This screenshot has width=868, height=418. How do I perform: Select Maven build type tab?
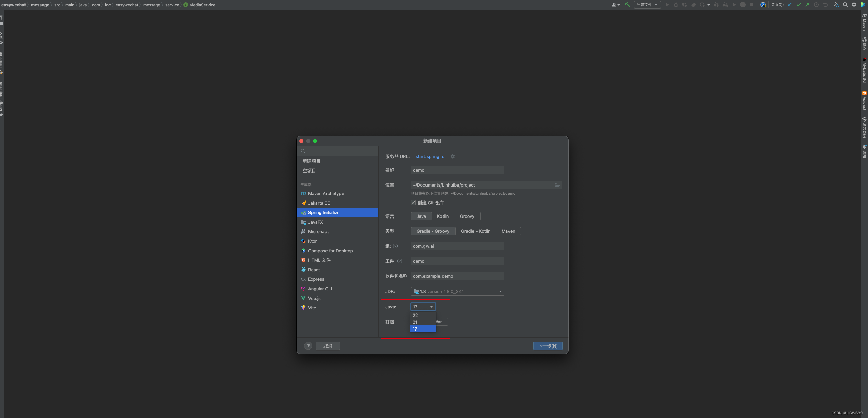508,231
